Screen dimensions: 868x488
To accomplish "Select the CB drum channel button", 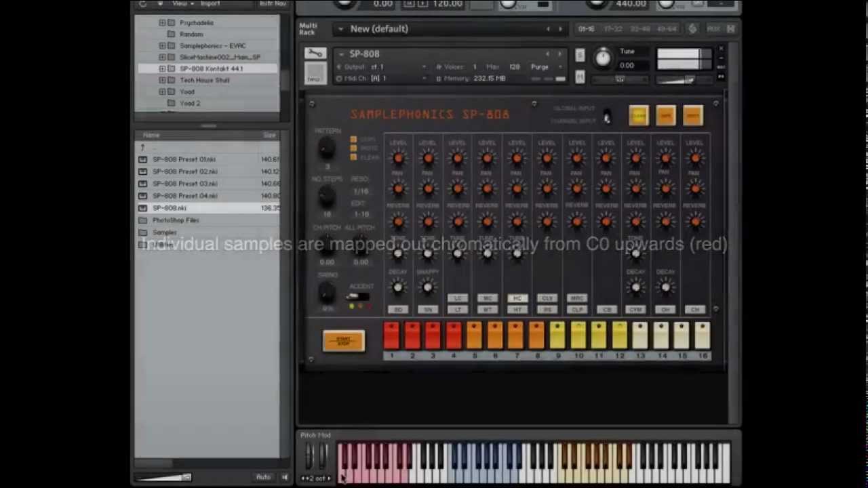I will pyautogui.click(x=606, y=310).
